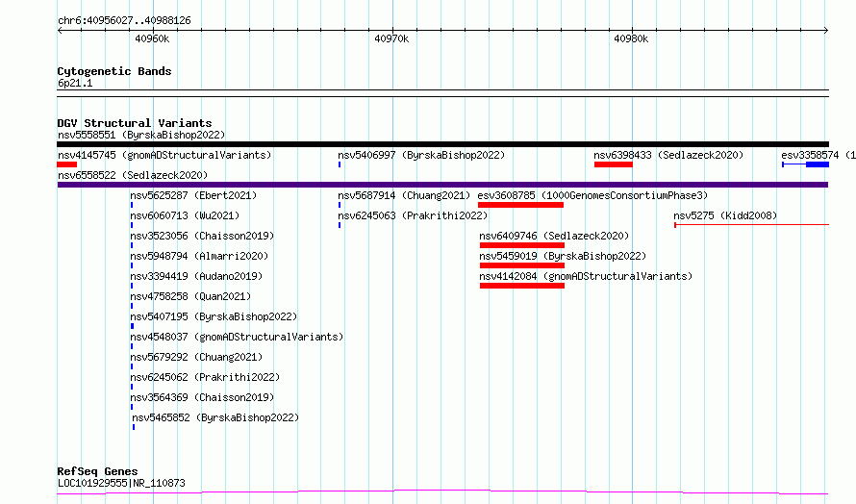This screenshot has height=504, width=856.
Task: Select red bar under nsv6409746
Action: pyautogui.click(x=522, y=245)
